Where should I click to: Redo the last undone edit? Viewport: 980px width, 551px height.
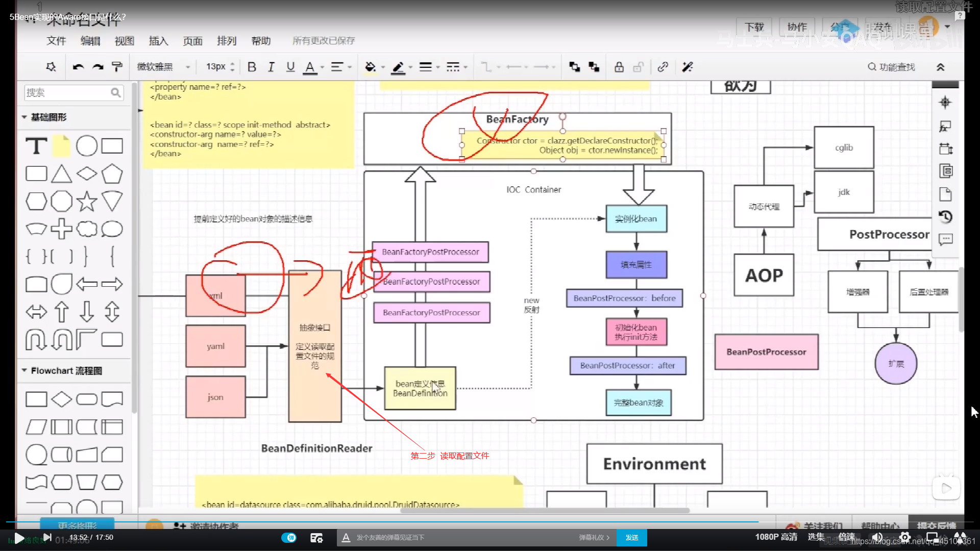pyautogui.click(x=97, y=67)
